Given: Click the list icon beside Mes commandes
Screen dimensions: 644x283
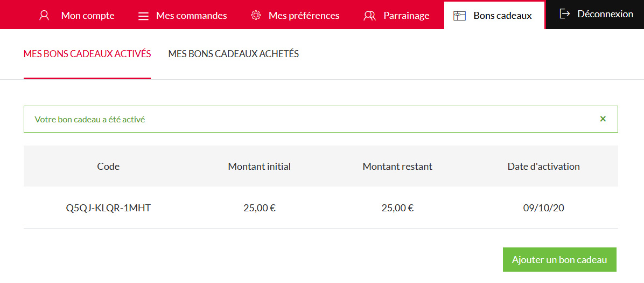Looking at the screenshot, I should pos(143,16).
